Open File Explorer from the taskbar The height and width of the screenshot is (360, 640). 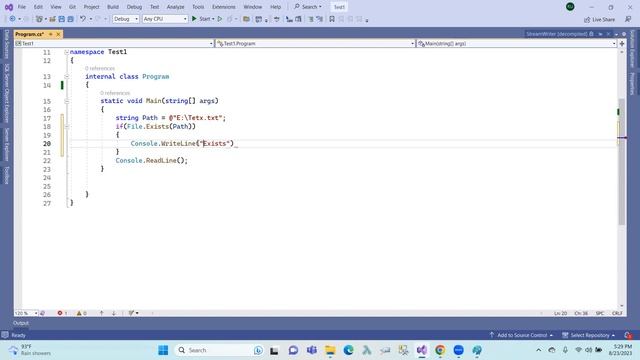[330, 350]
